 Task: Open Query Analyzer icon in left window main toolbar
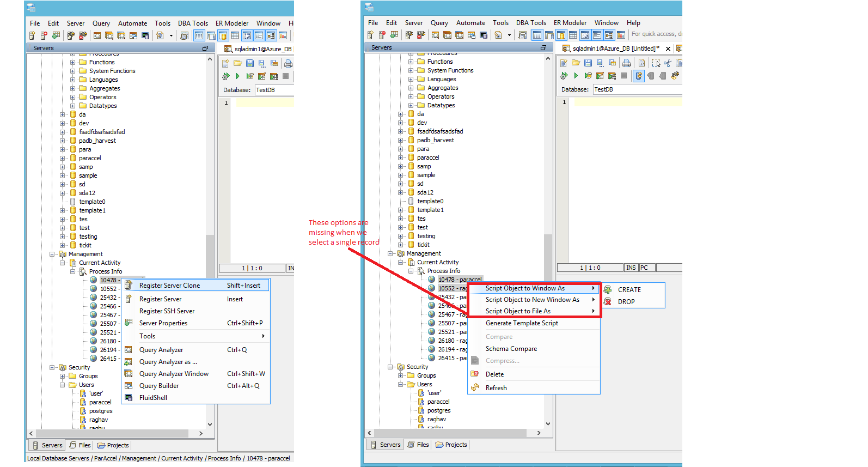tap(97, 35)
